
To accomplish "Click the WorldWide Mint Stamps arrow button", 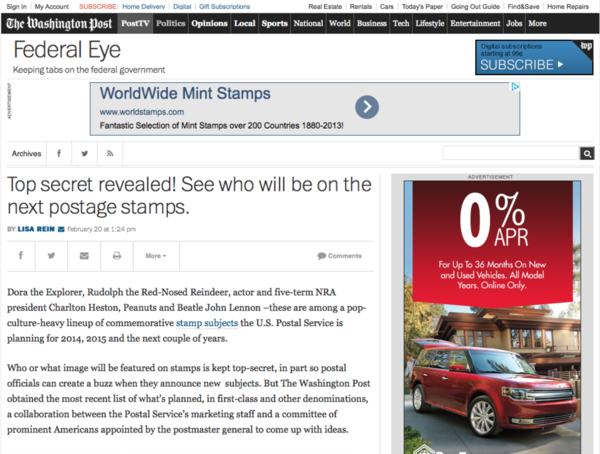I will pyautogui.click(x=367, y=107).
